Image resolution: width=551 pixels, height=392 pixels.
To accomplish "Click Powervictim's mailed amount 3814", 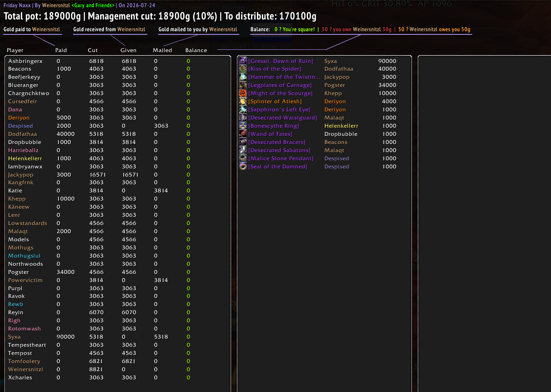I will [x=161, y=281].
